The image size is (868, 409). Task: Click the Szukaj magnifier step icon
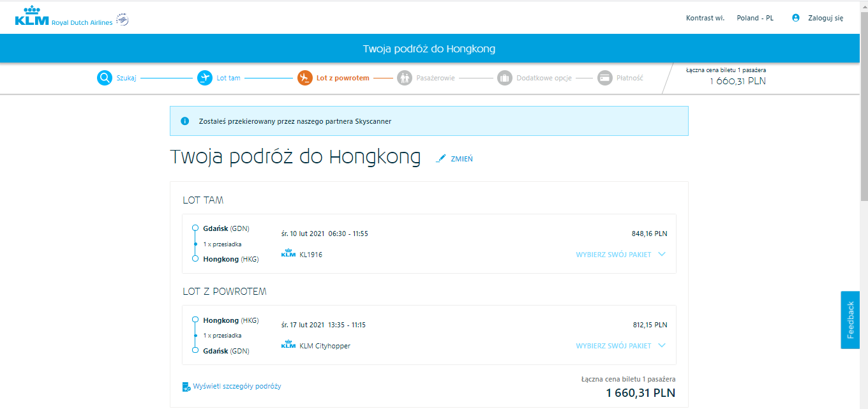click(105, 78)
